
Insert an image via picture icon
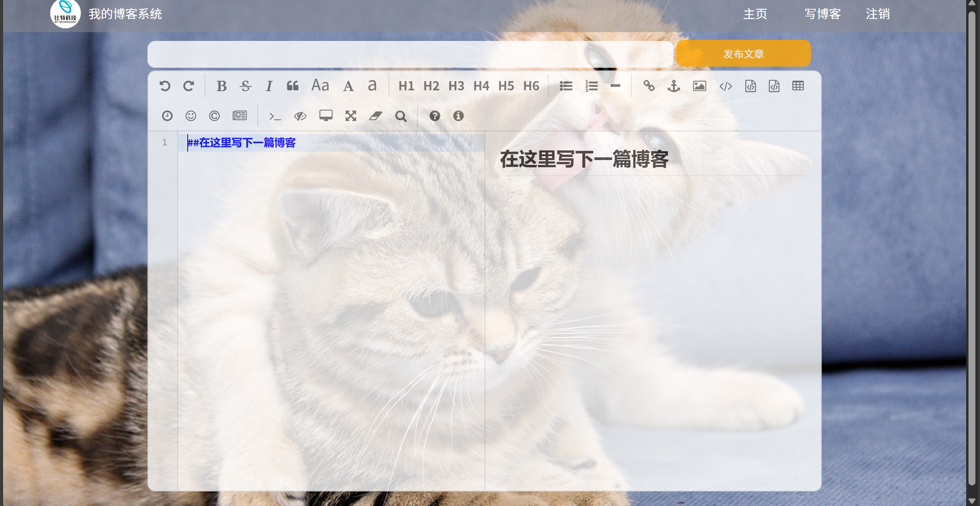pos(699,86)
